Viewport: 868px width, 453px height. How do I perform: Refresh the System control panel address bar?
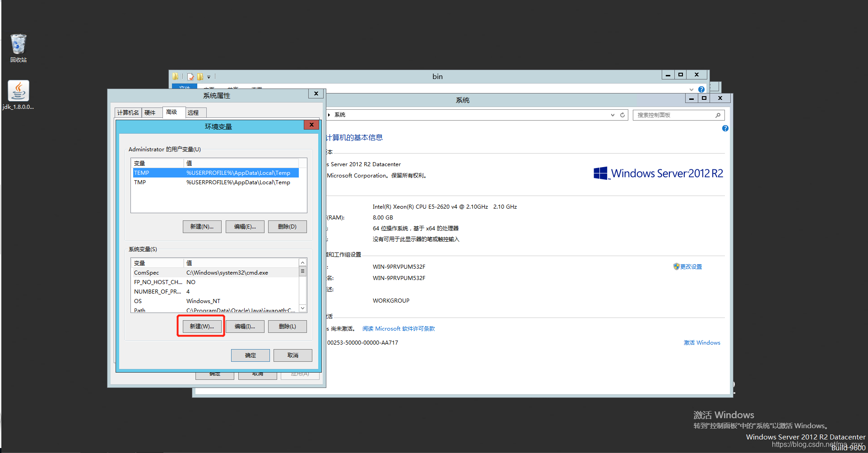pyautogui.click(x=622, y=115)
